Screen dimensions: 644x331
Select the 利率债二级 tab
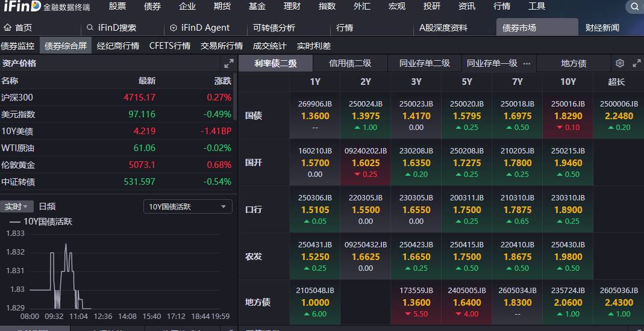(275, 63)
